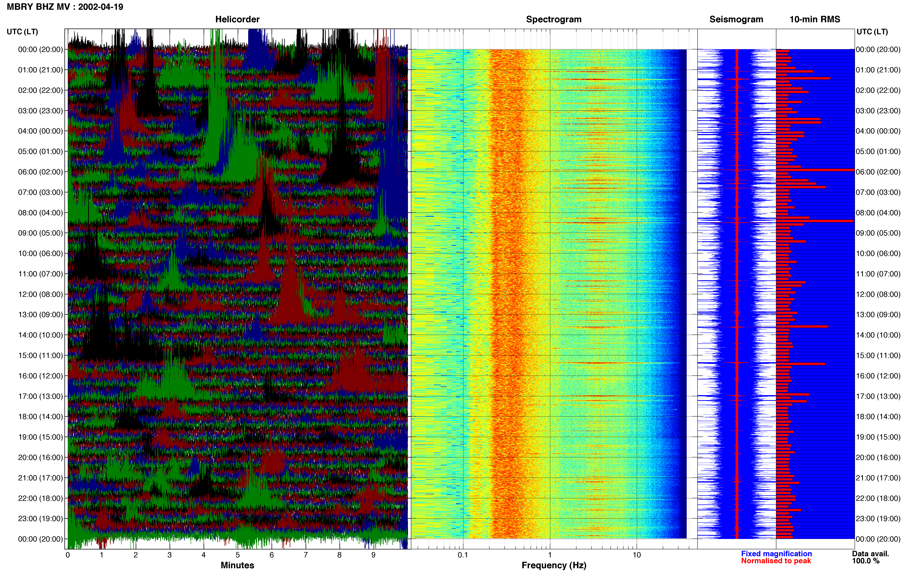924x578 pixels.
Task: Select the Seismogram panel heading
Action: [x=736, y=20]
